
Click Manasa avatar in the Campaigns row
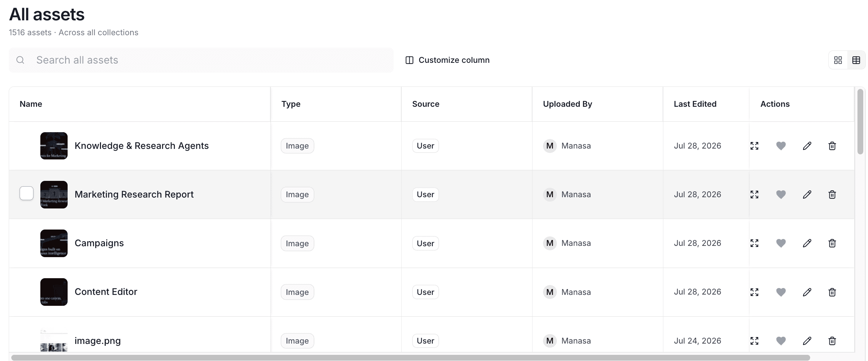(x=550, y=243)
